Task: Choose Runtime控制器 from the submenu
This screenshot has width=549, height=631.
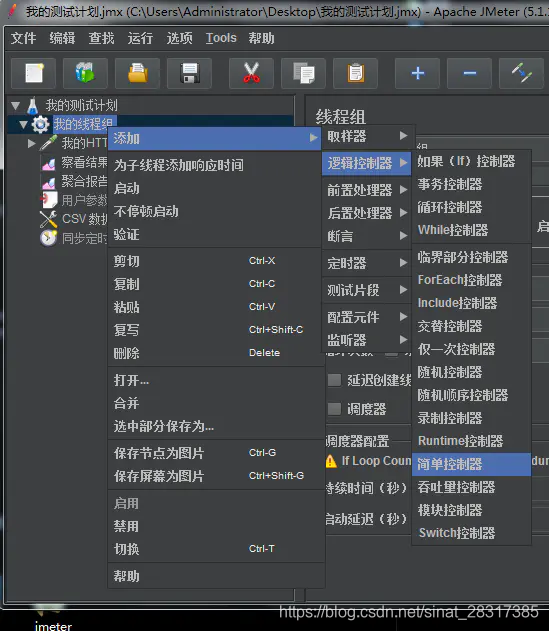Action: click(472, 441)
